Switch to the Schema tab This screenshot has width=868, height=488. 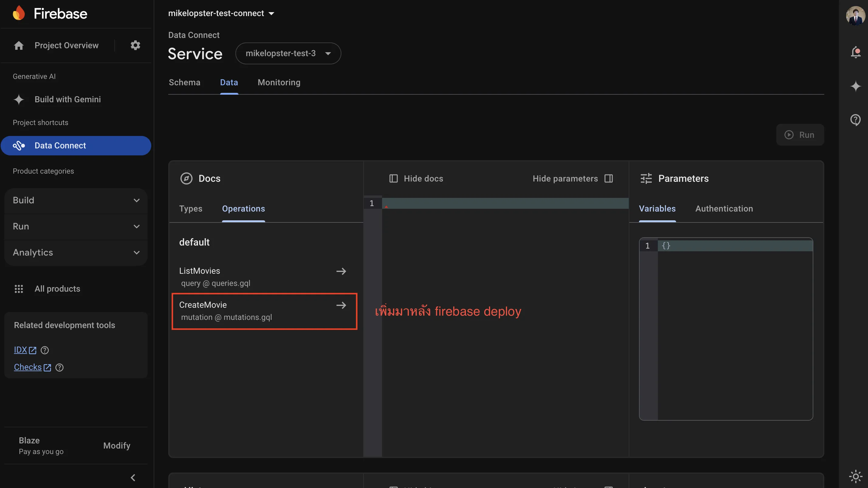[184, 83]
